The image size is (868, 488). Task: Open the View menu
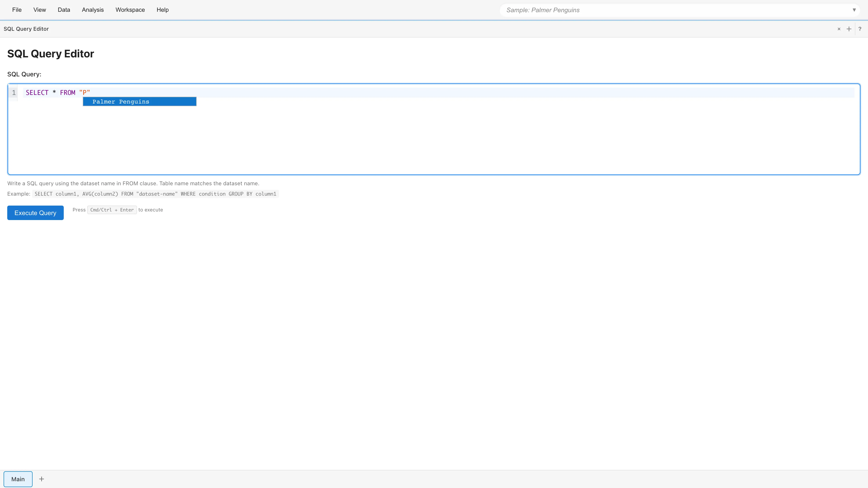click(x=39, y=10)
